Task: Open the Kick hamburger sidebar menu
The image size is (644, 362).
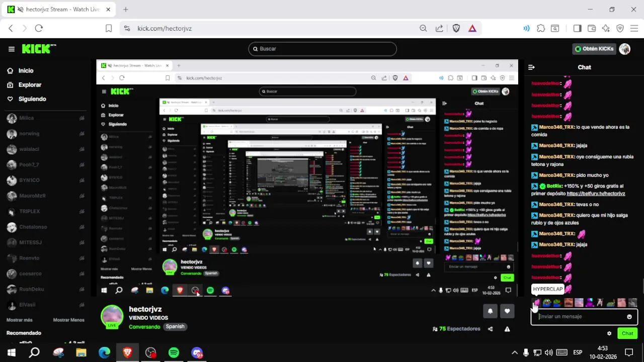Action: click(12, 49)
